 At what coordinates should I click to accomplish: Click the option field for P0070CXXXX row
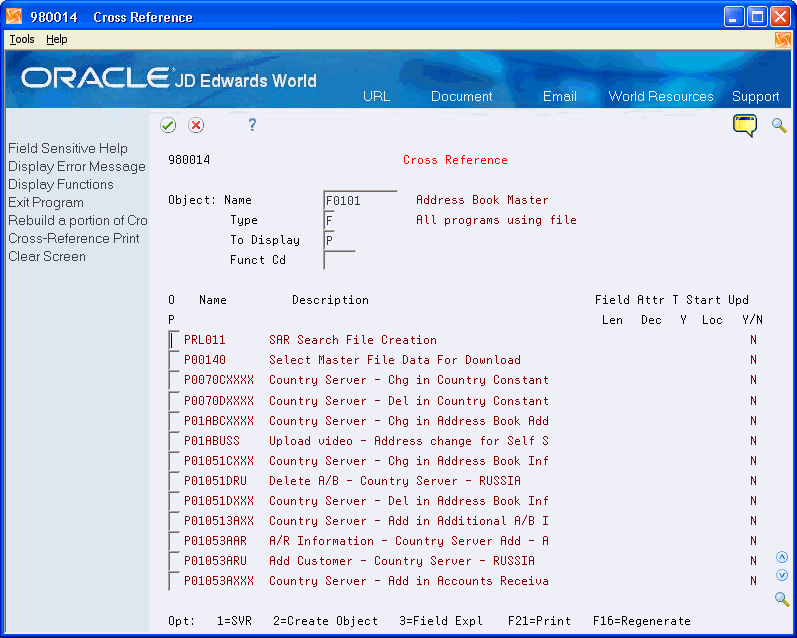[x=174, y=380]
